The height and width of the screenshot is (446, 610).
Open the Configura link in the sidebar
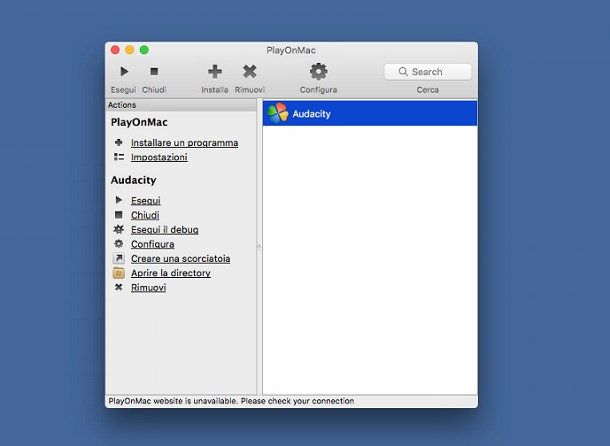pos(152,244)
